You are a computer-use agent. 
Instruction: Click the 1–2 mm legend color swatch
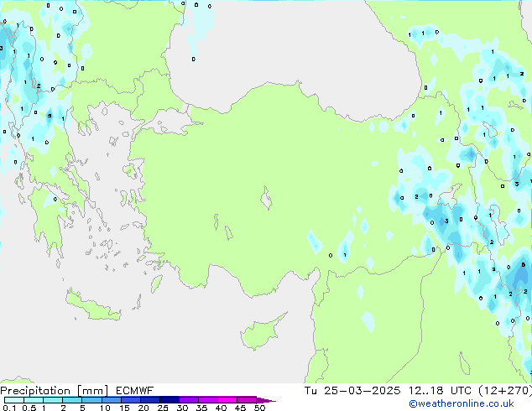click(53, 400)
